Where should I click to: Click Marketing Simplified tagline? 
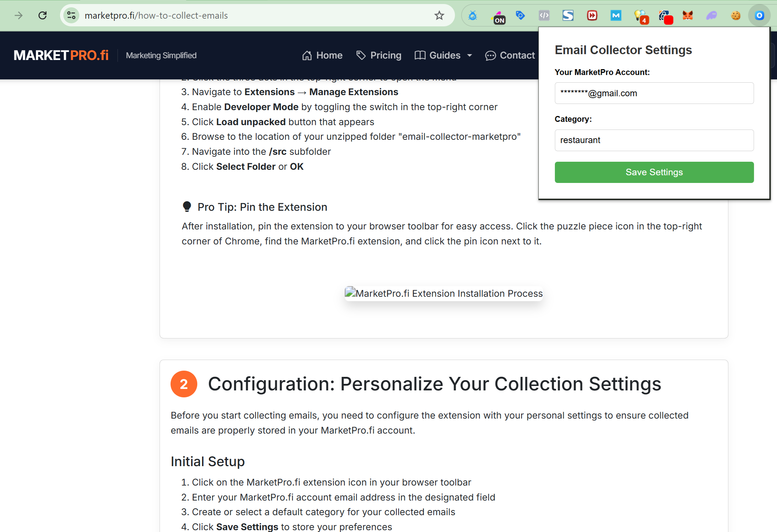(x=161, y=55)
